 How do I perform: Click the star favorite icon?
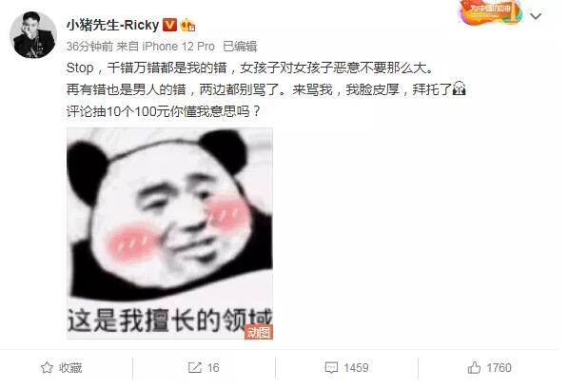point(47,368)
